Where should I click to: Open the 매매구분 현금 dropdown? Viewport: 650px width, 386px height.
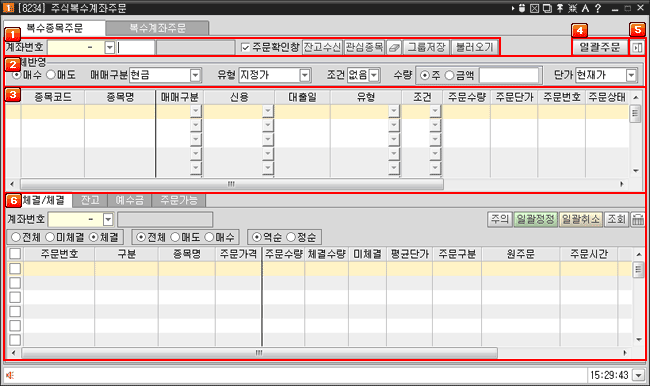(x=195, y=75)
